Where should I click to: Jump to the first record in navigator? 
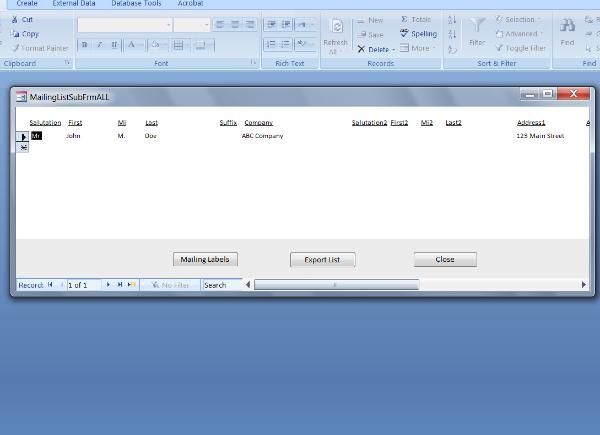pyautogui.click(x=50, y=285)
